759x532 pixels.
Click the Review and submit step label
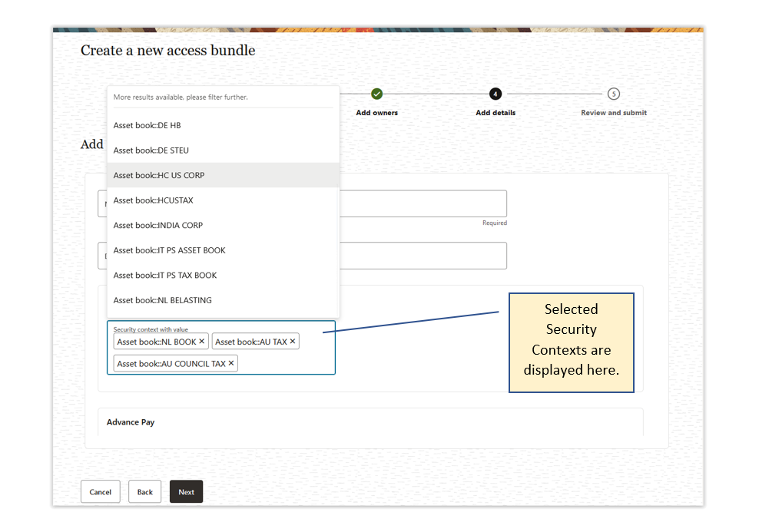coord(613,113)
